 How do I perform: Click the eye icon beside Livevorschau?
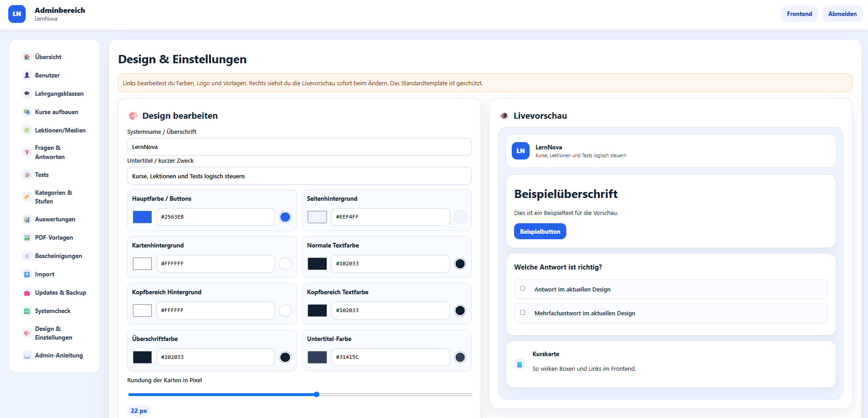coord(504,115)
